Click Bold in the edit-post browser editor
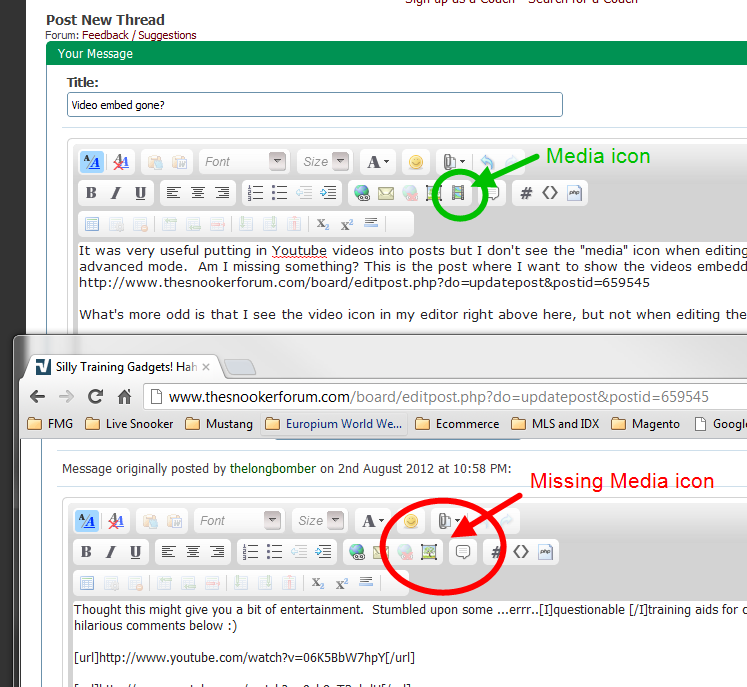Viewport: 747px width, 687px height. pos(86,552)
